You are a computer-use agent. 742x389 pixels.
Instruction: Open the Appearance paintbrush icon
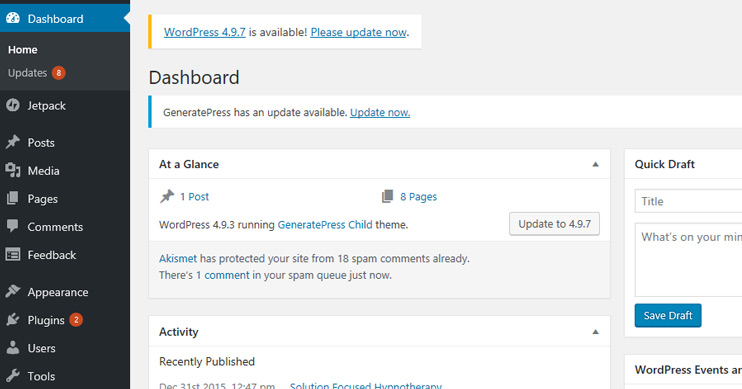tap(13, 292)
